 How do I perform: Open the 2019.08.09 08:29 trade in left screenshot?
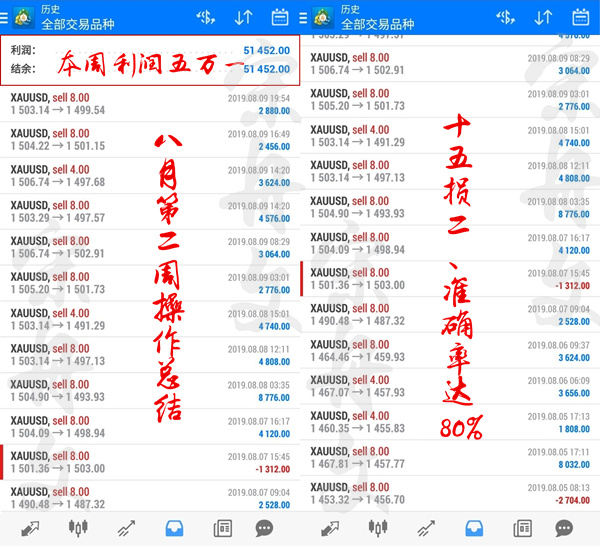click(x=150, y=247)
